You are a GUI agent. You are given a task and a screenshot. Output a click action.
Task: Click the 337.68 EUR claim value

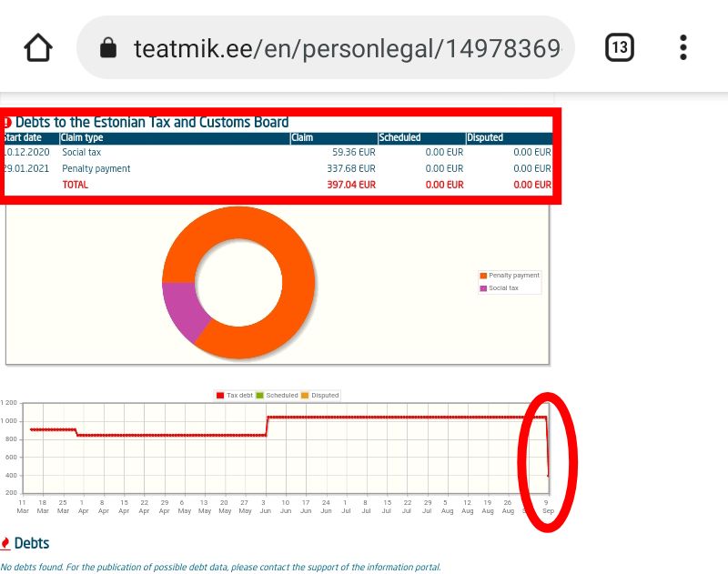point(351,168)
